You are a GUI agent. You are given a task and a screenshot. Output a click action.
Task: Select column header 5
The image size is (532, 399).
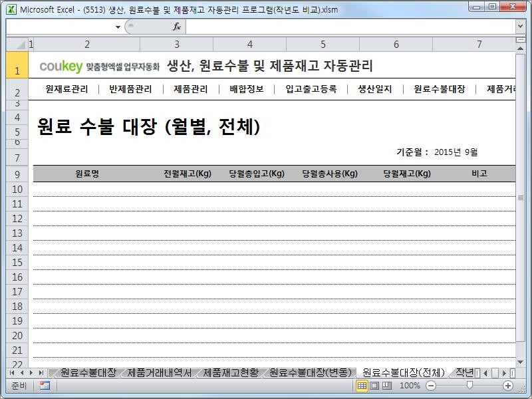click(x=323, y=44)
